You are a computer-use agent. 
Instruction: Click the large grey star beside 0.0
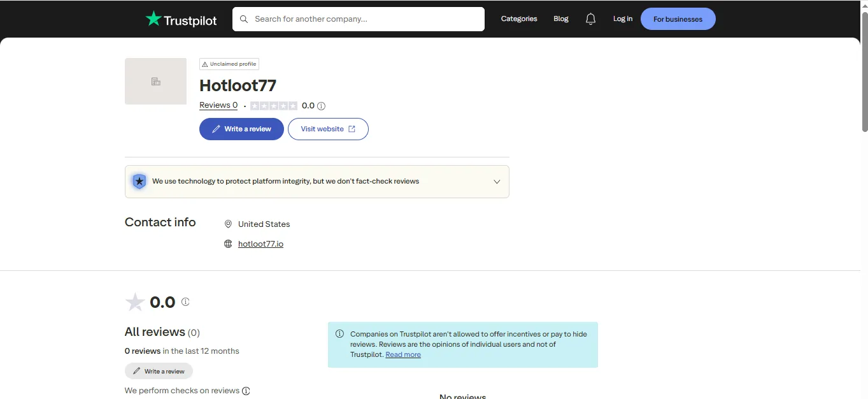[x=135, y=302]
